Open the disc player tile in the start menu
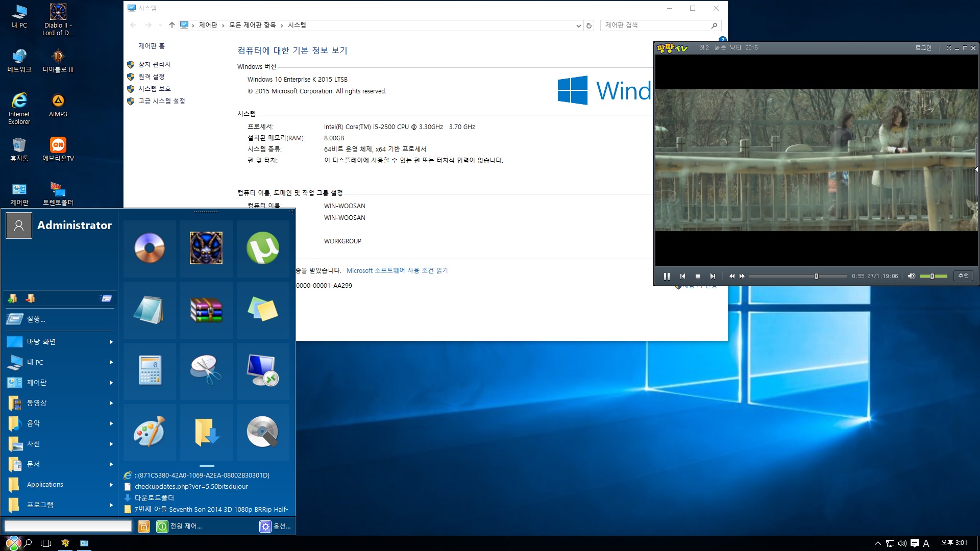This screenshot has width=980, height=551. click(x=150, y=248)
